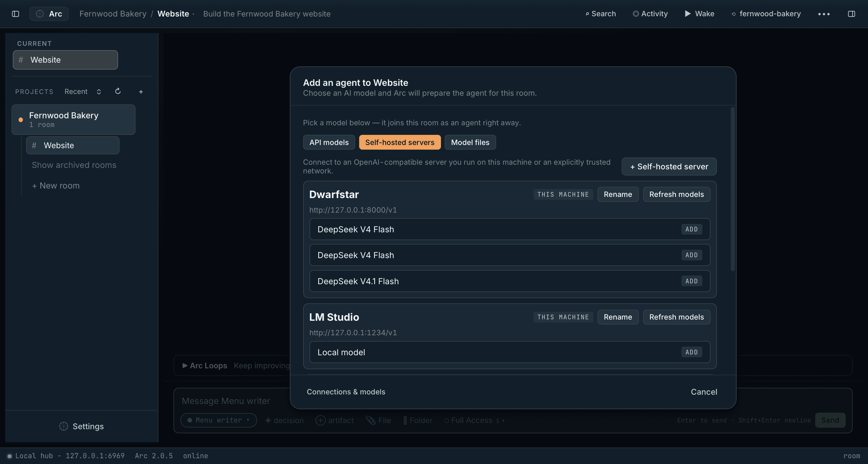
Task: Click the Send button
Action: pos(830,420)
